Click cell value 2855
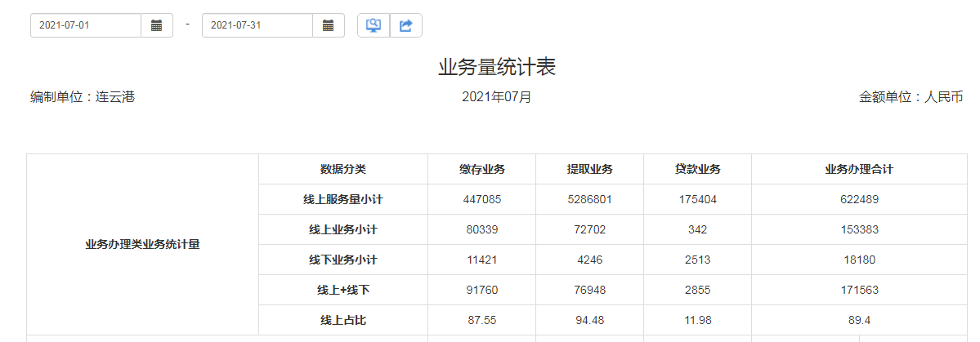Image resolution: width=980 pixels, height=342 pixels. [x=697, y=290]
